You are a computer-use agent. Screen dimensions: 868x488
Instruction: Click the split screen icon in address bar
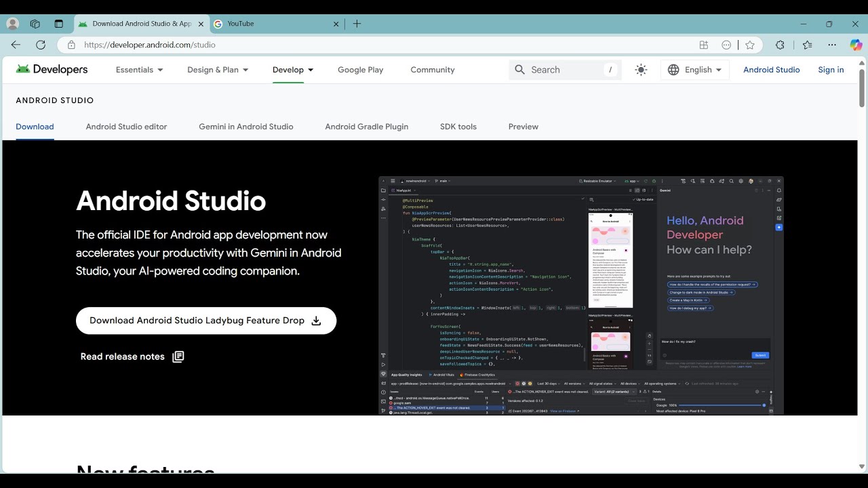pyautogui.click(x=704, y=45)
